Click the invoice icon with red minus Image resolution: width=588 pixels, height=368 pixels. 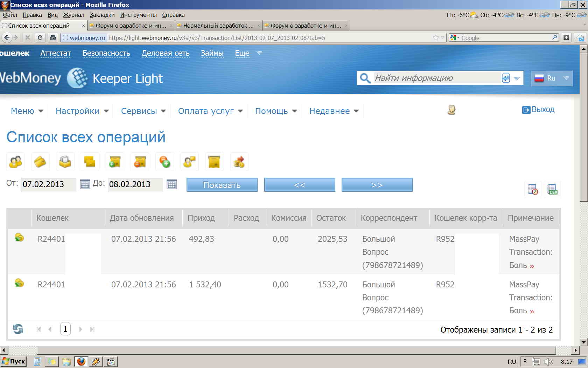(140, 162)
